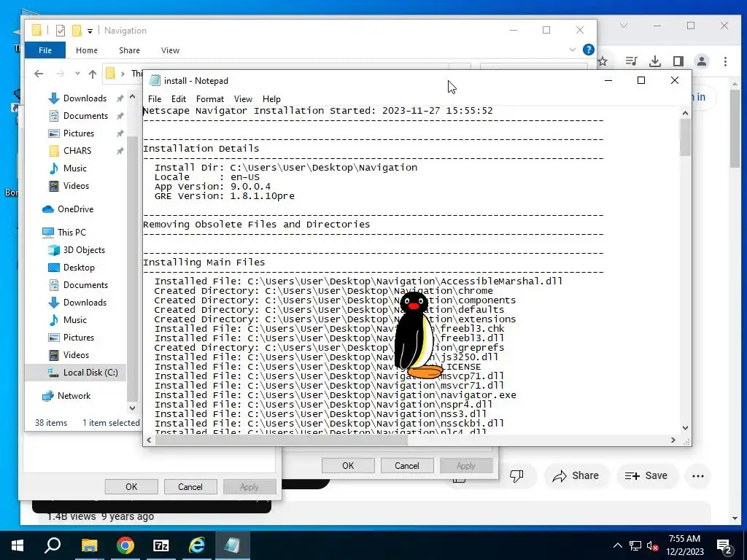Image resolution: width=747 pixels, height=560 pixels.
Task: Open the notification center icon
Action: (724, 545)
